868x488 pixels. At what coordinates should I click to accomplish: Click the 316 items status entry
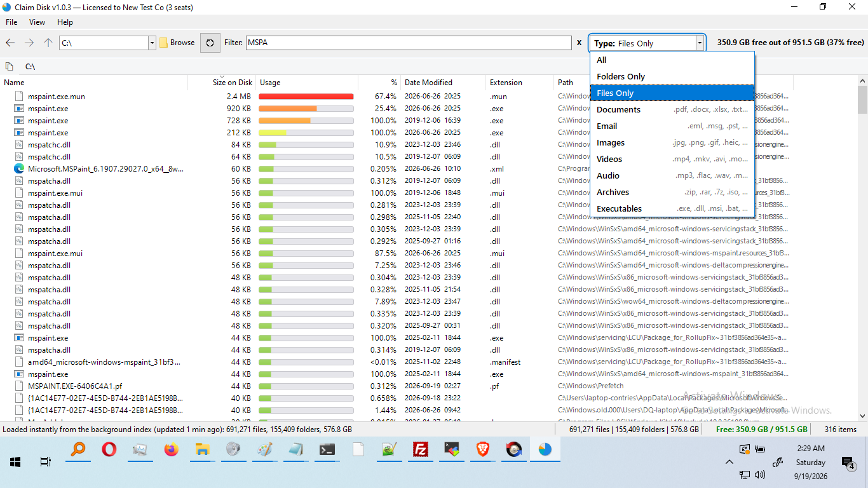point(841,430)
